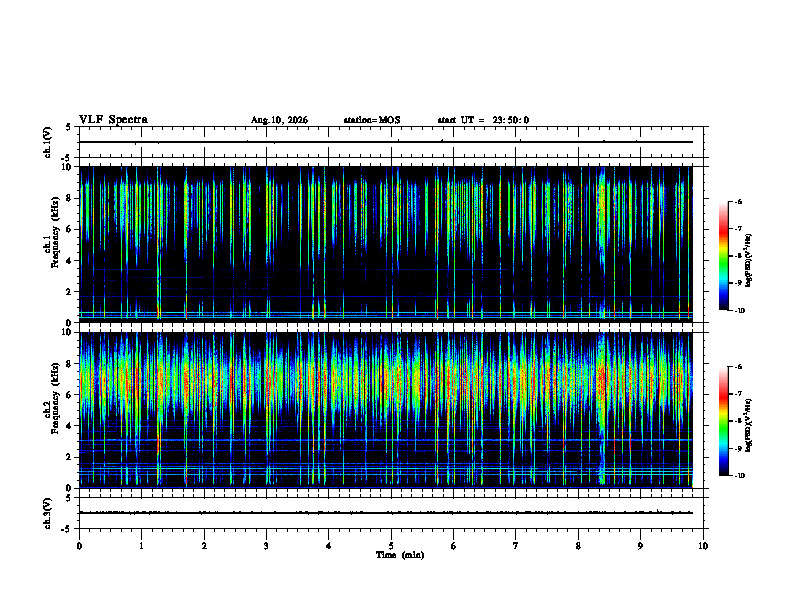This screenshot has height=612, width=792.
Task: Click the ch.2 spectrogram color scale bar
Action: point(724,421)
